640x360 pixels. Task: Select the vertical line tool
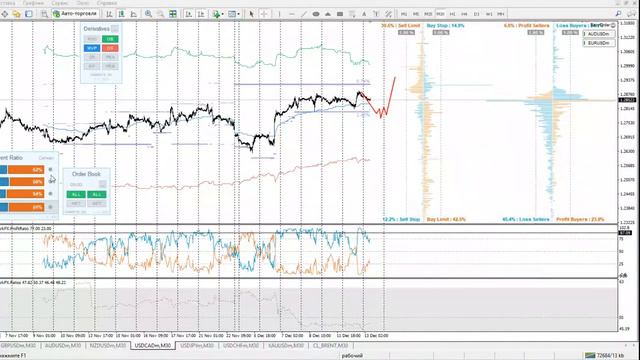tap(280, 14)
